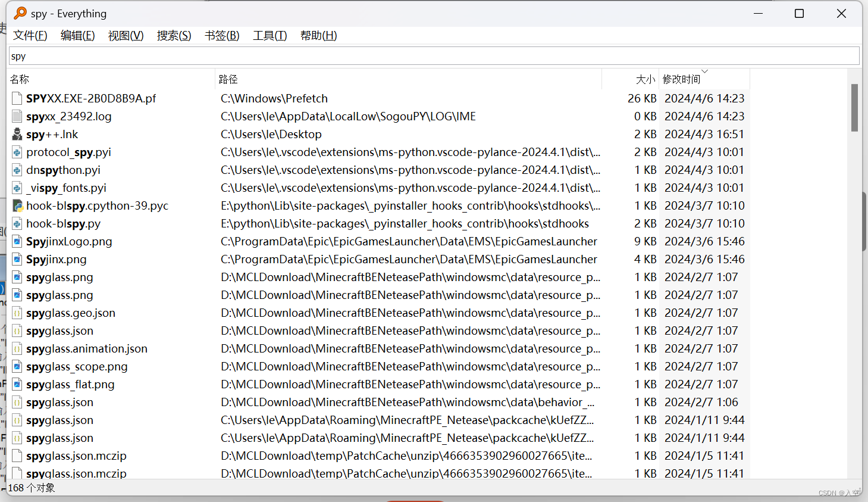The image size is (868, 502).
Task: Open the 搜索(S) menu
Action: (174, 36)
